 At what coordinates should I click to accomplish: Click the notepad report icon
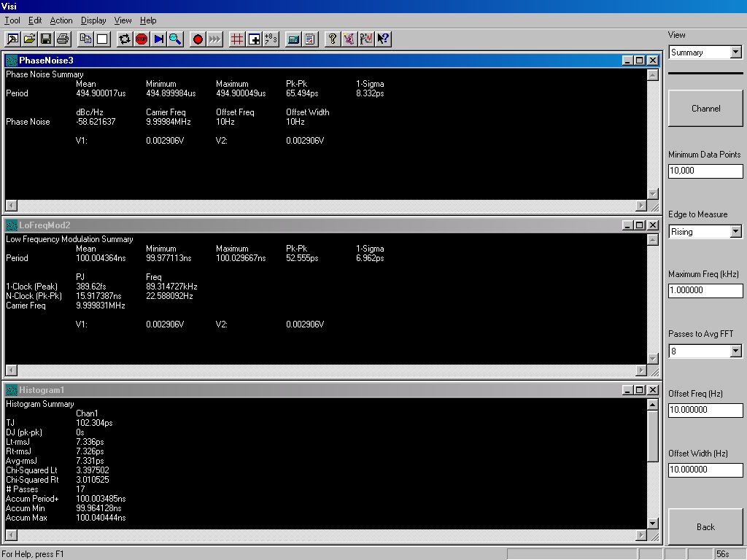pyautogui.click(x=310, y=39)
